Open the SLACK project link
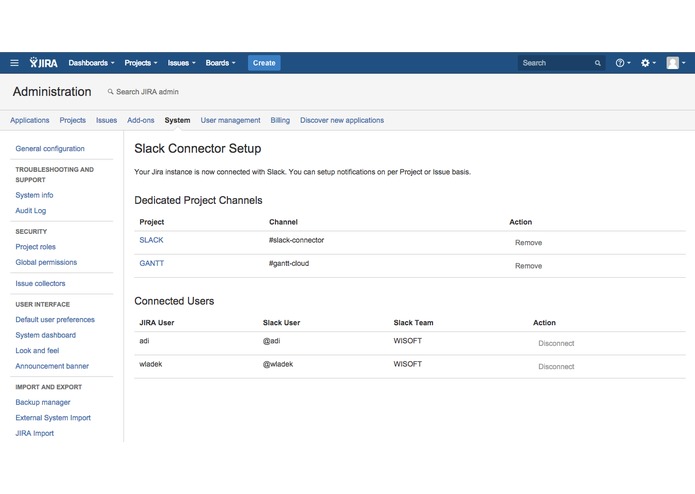 151,240
